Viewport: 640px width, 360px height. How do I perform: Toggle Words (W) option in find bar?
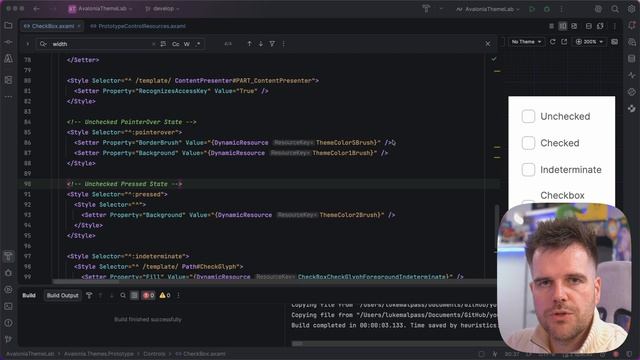click(x=187, y=44)
